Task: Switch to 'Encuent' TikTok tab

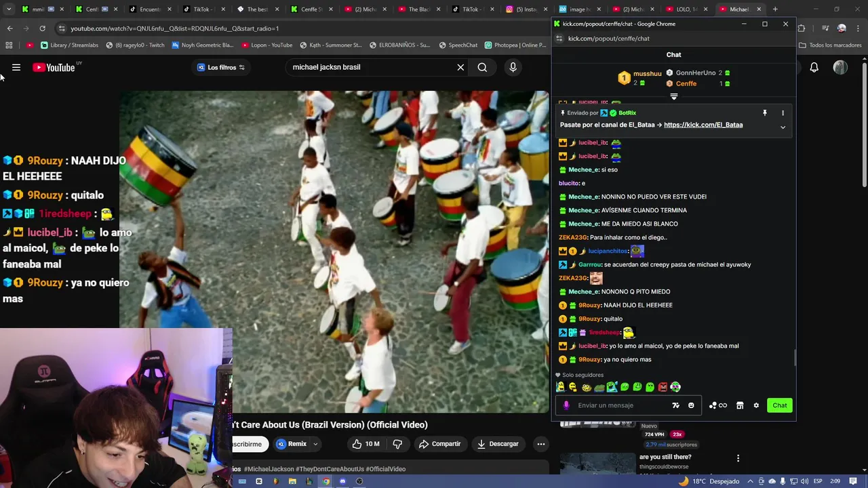Action: pos(150,9)
